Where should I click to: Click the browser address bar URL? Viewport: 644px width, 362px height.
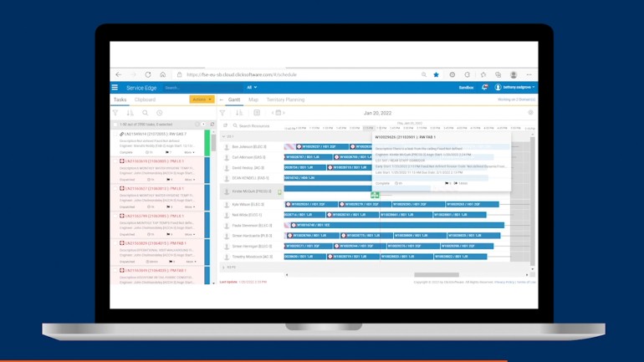[242, 74]
